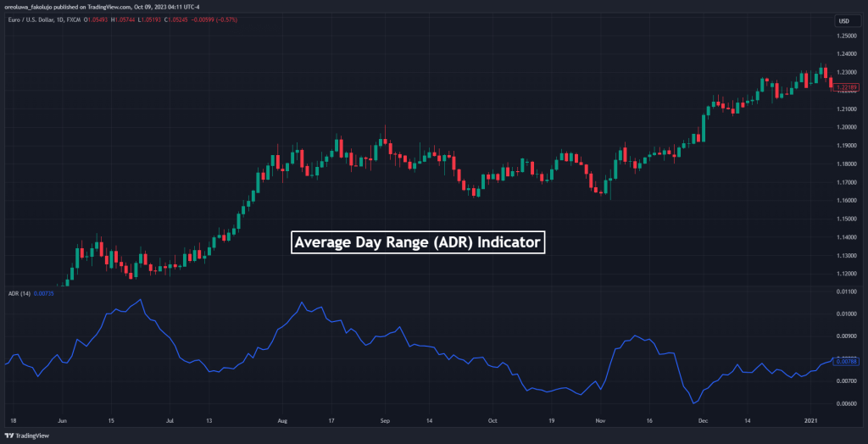Image resolution: width=868 pixels, height=444 pixels.
Task: Click the blue 0.00788 ADR value label
Action: pos(845,361)
